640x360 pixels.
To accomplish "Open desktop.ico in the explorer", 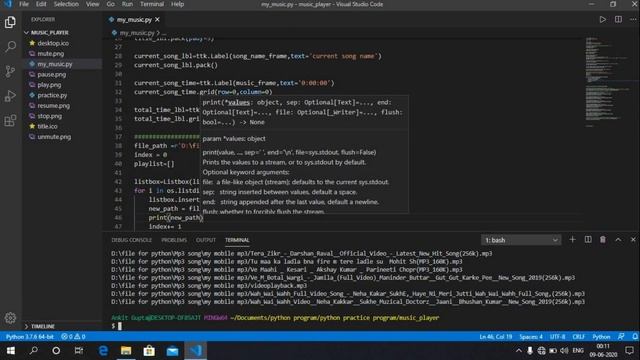I will 53,43.
